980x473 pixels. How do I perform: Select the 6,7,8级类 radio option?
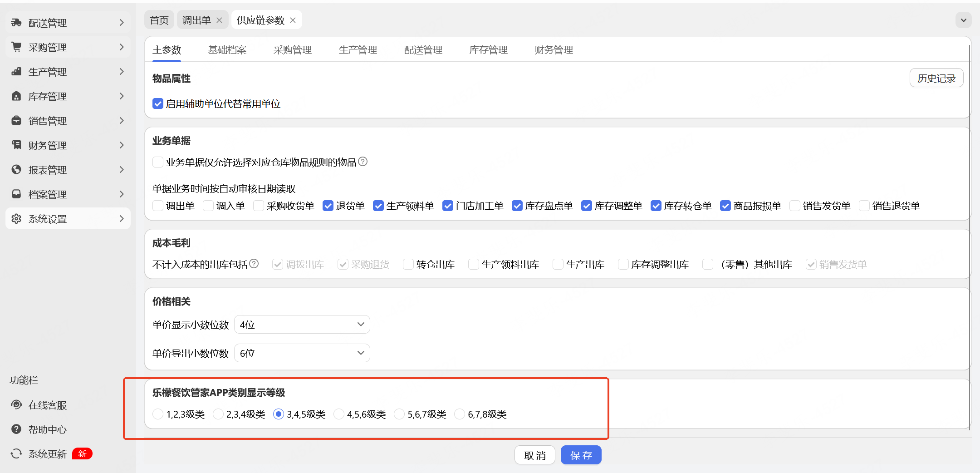tap(460, 414)
